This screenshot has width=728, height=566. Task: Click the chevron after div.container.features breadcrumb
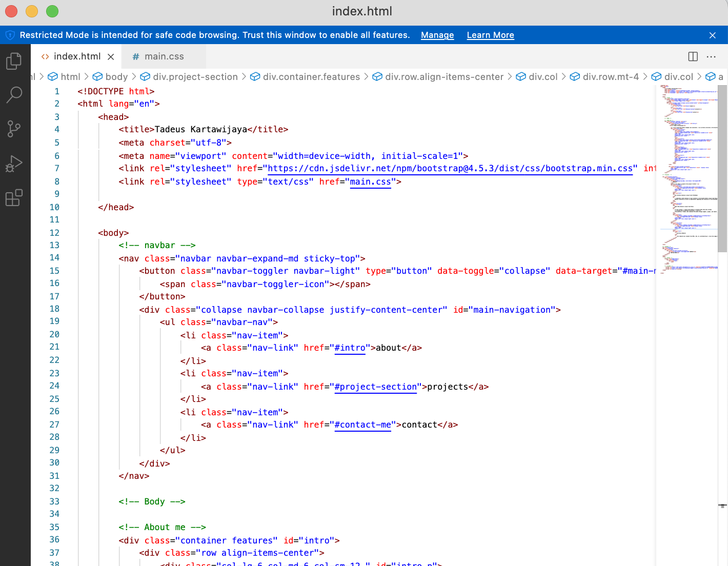(367, 76)
